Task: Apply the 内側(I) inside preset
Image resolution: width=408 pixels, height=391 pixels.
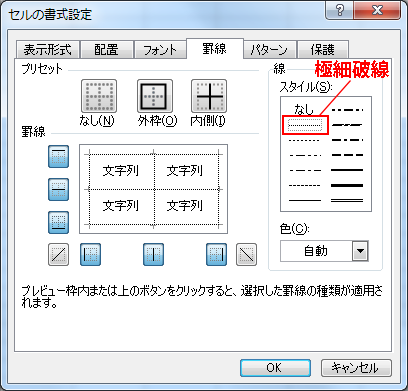Action: click(x=209, y=96)
